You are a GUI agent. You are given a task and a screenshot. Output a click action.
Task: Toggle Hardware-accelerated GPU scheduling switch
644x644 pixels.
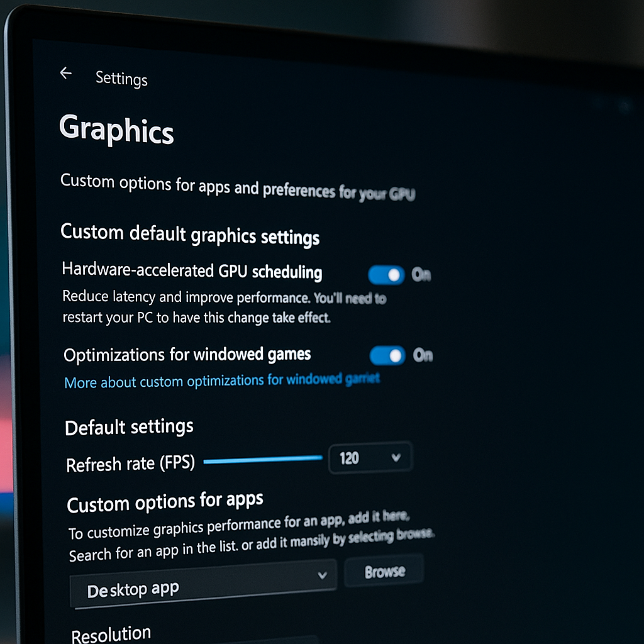pos(386,275)
